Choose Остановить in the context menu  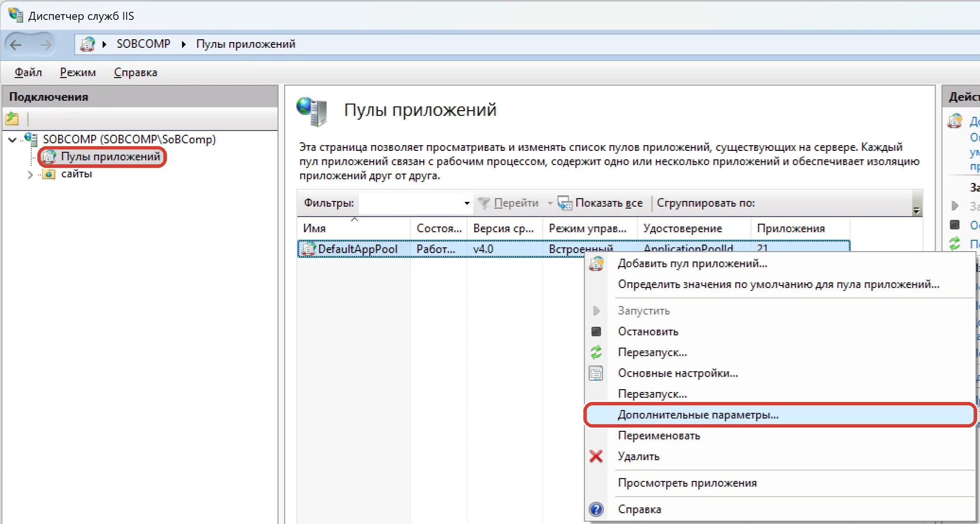(781, 332)
